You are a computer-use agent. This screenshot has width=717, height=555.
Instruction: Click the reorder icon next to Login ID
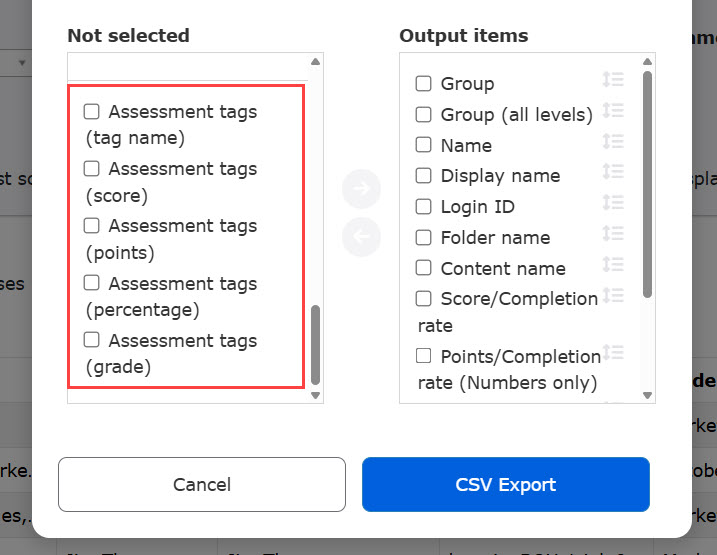coord(613,203)
